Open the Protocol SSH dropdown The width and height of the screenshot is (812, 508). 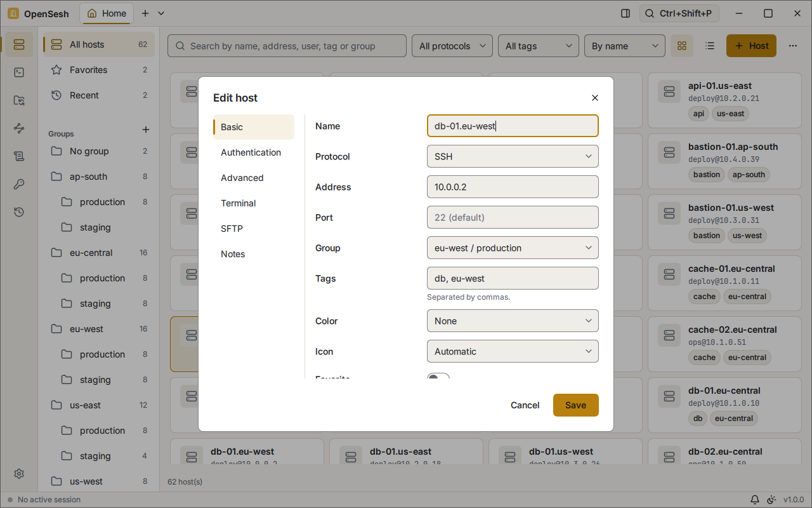513,156
